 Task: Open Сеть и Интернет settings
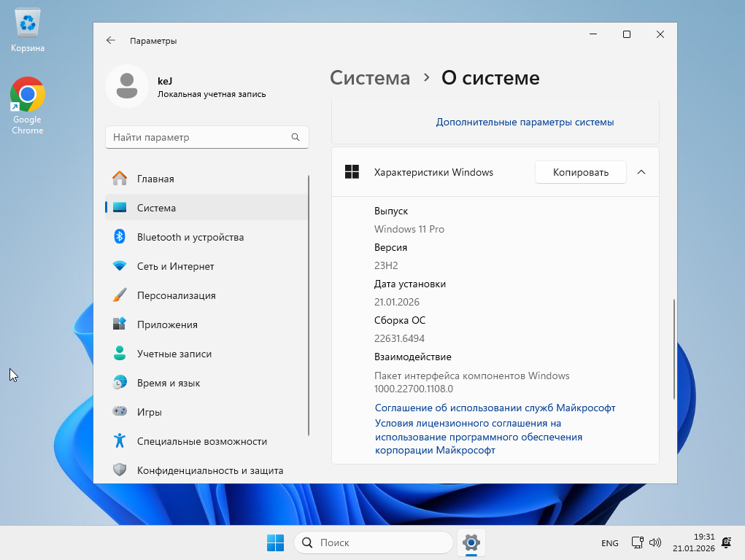175,266
